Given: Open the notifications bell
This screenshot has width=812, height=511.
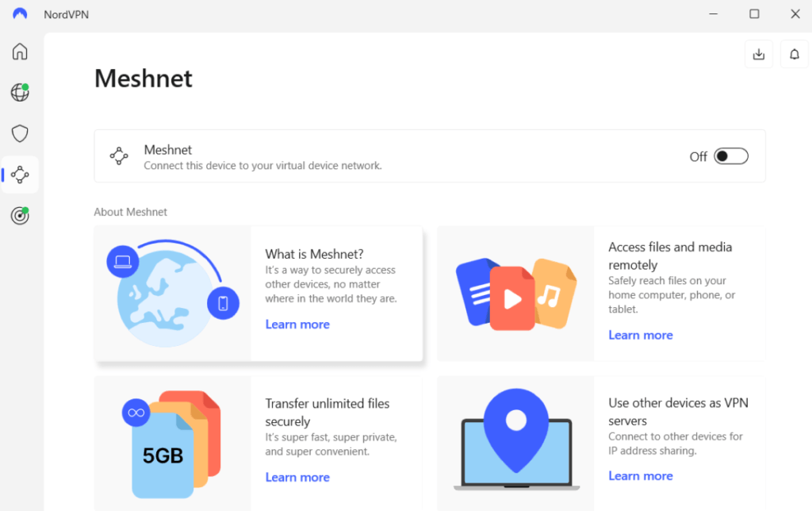Looking at the screenshot, I should (x=795, y=54).
